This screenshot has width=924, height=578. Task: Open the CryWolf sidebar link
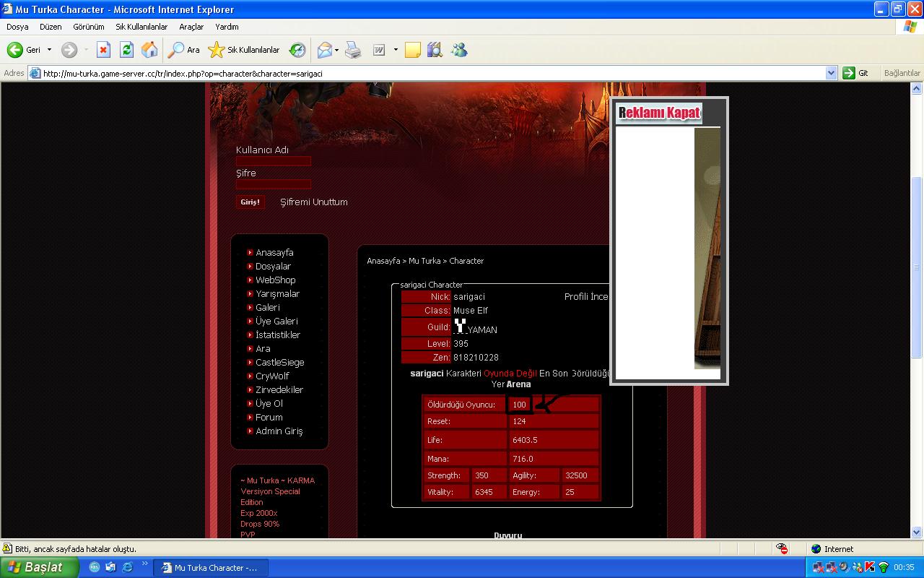(272, 376)
